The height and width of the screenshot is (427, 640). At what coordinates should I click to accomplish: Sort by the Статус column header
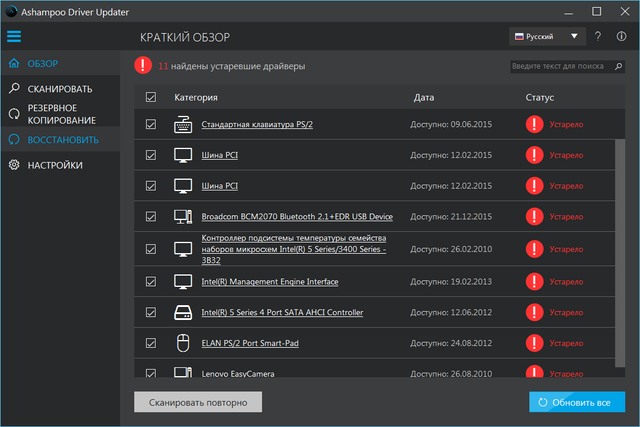[538, 98]
